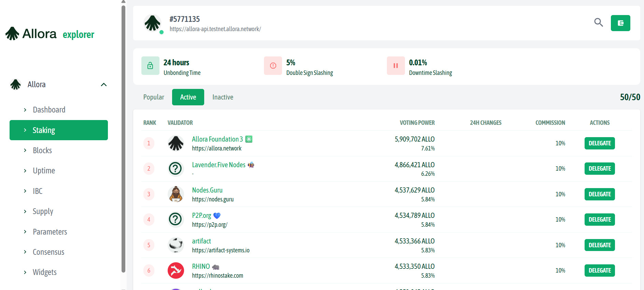Click the Allora Foundation 3 validator avatar
This screenshot has height=290, width=644.
point(176,143)
